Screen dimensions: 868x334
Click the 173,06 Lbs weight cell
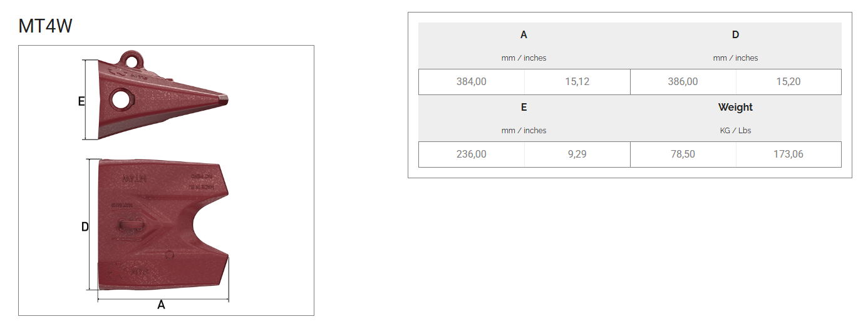pos(788,154)
